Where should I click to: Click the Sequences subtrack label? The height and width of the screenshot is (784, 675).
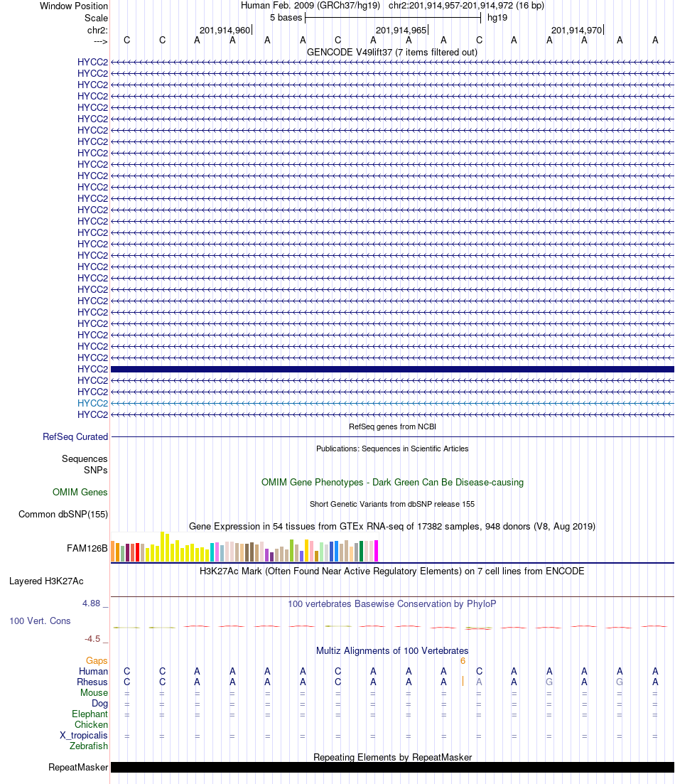pyautogui.click(x=85, y=458)
